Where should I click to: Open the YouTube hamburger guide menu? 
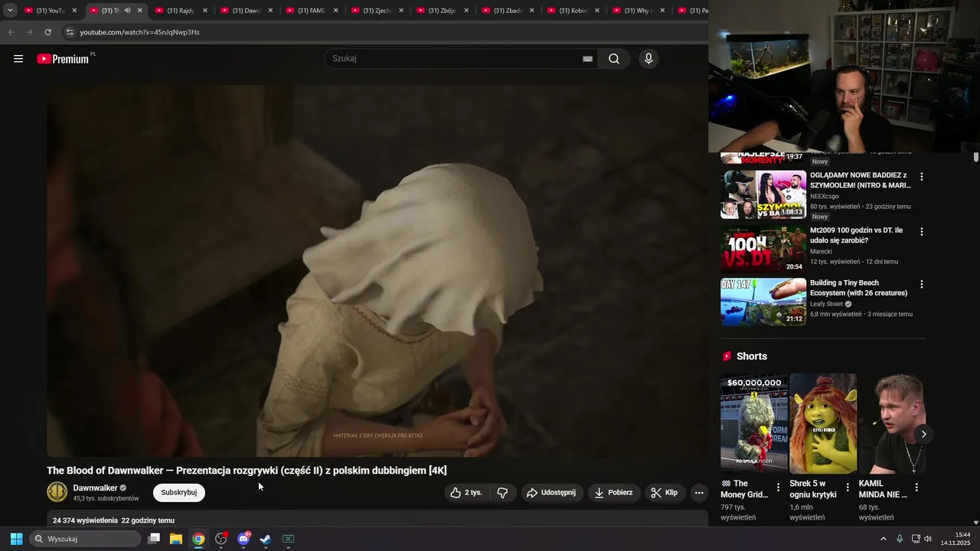[x=18, y=59]
